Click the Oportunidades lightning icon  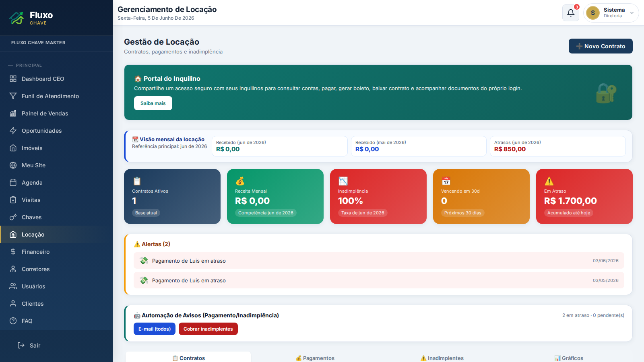pos(13,131)
